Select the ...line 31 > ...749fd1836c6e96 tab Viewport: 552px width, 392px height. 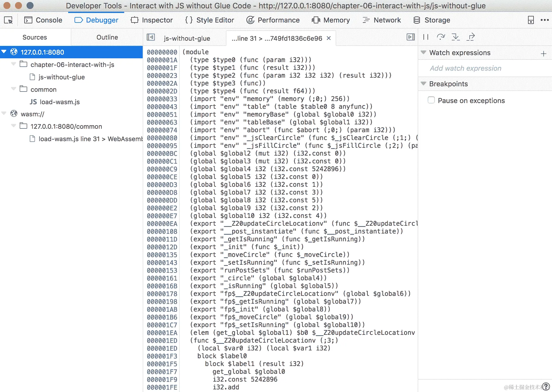(x=277, y=38)
